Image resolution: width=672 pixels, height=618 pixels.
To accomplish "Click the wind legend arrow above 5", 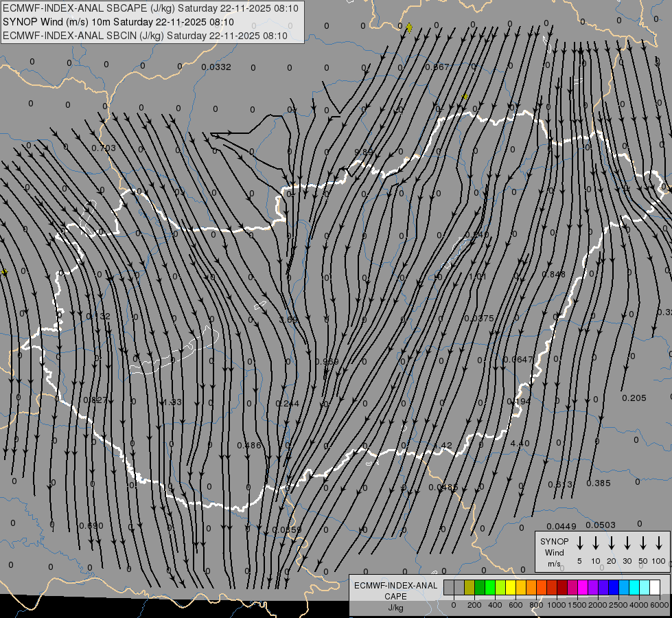I will click(580, 543).
